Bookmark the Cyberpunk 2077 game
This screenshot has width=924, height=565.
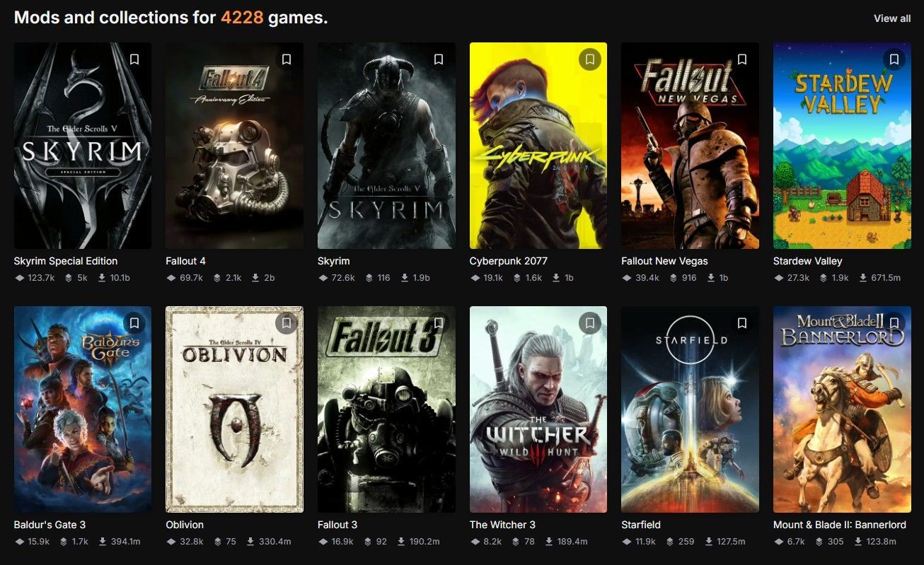tap(590, 59)
